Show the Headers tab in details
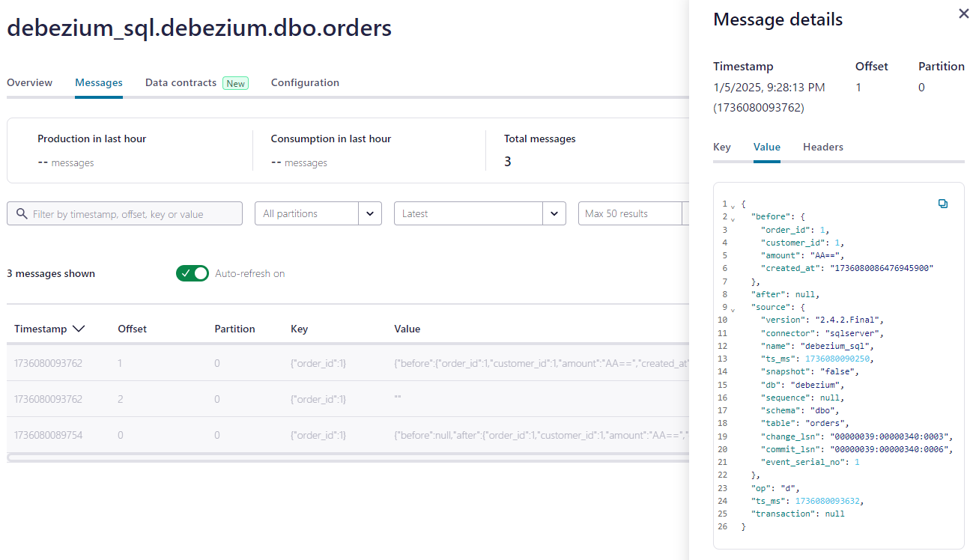 (823, 147)
